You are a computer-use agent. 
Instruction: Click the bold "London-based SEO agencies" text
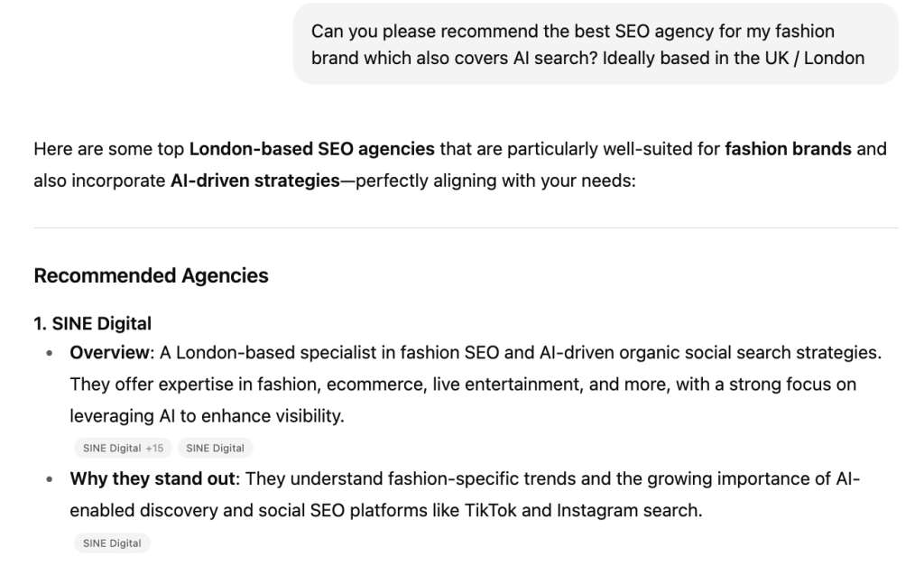click(311, 149)
